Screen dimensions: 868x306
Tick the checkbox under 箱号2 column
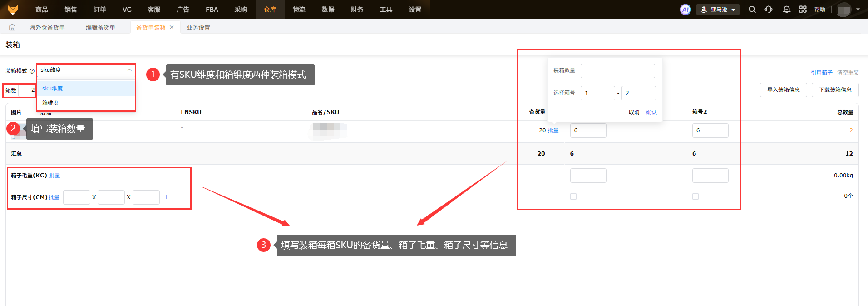(x=695, y=196)
